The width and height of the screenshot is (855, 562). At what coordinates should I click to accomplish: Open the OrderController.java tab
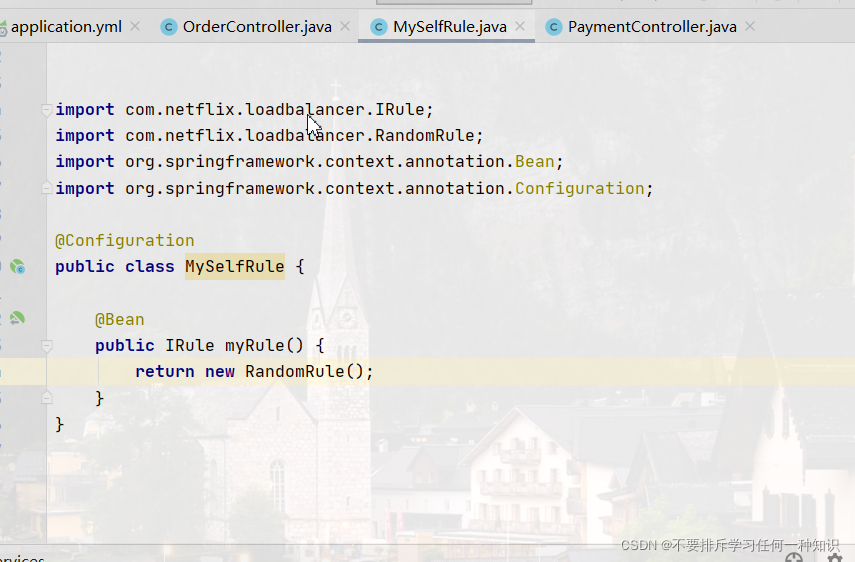pyautogui.click(x=257, y=27)
